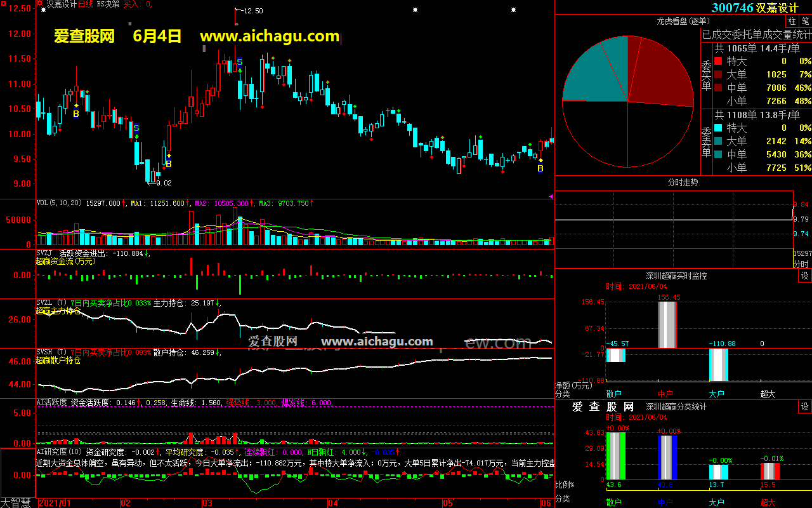Jump to month 04 on the date axis
The height and width of the screenshot is (508, 812).
pyautogui.click(x=334, y=503)
